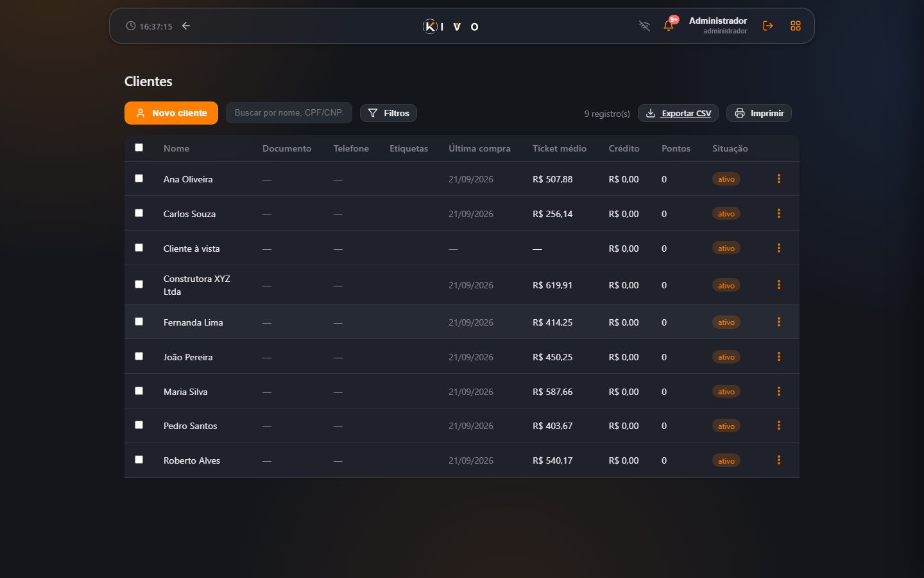Click the Crédito column header
Image resolution: width=924 pixels, height=578 pixels.
coord(624,148)
